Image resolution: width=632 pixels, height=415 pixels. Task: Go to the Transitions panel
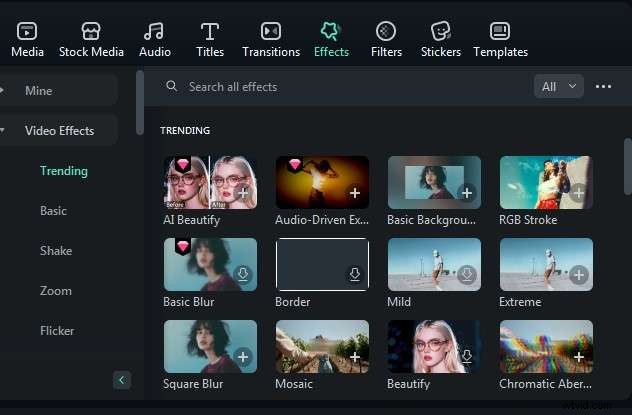pos(271,32)
